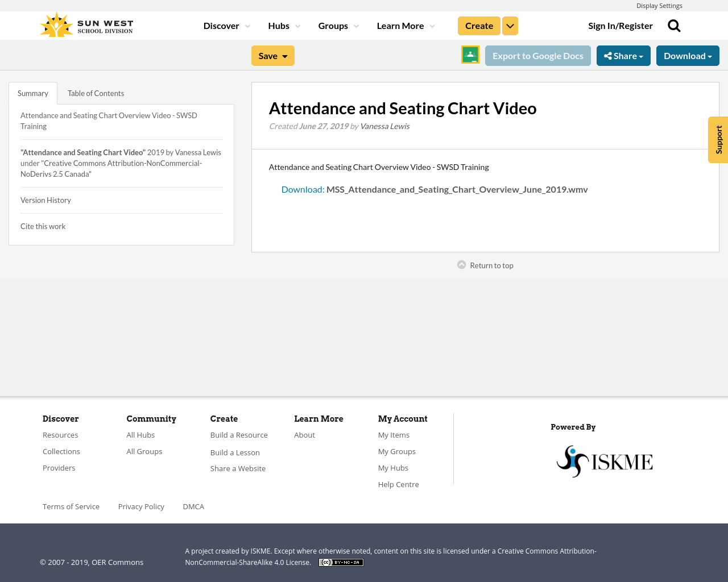The height and width of the screenshot is (582, 728).
Task: Click the Sun West School Division logo
Action: click(x=86, y=26)
